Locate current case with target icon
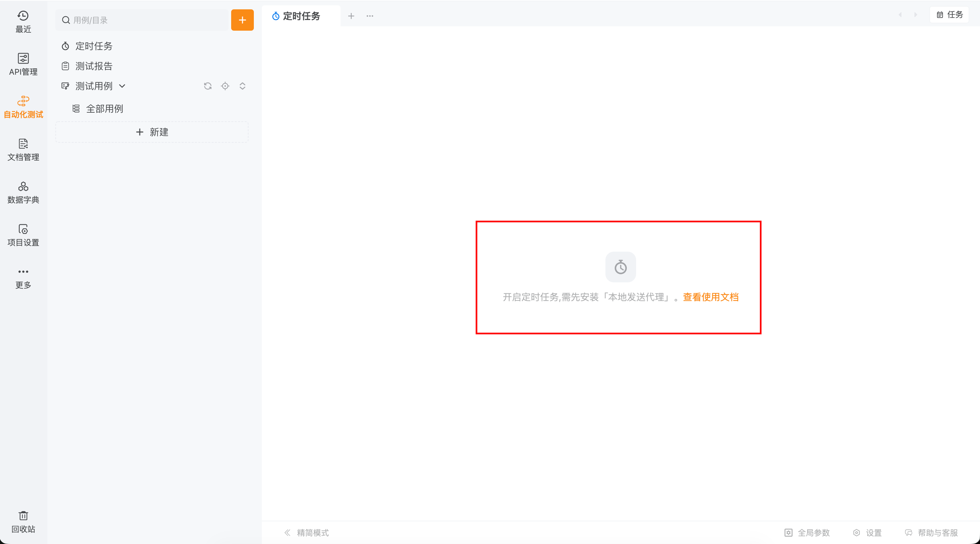 (x=225, y=86)
